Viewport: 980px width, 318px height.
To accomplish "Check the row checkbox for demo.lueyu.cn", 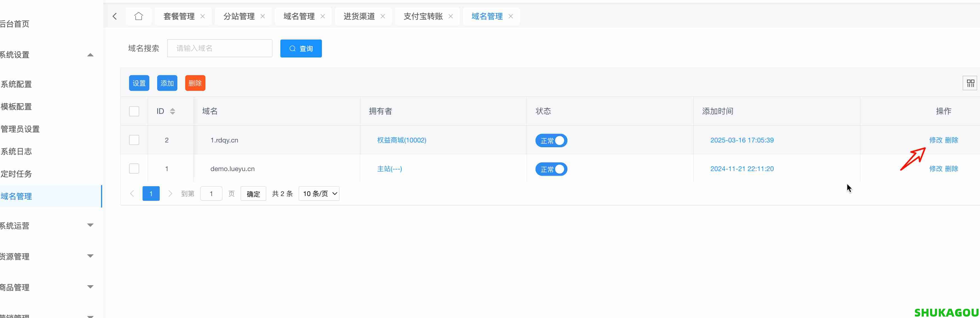I will point(134,168).
